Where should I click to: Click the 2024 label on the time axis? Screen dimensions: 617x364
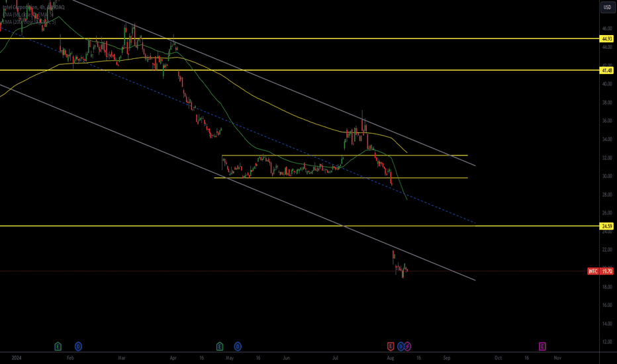click(x=17, y=358)
